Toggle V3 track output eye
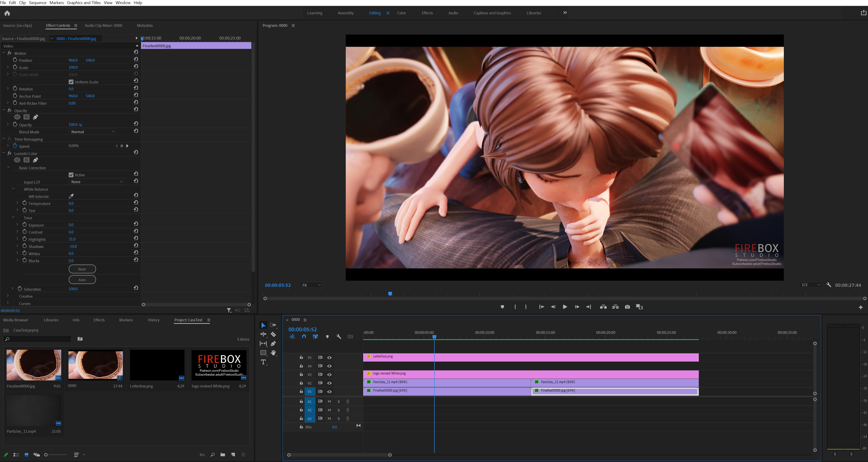Viewport: 868px width, 462px height. pos(330,375)
